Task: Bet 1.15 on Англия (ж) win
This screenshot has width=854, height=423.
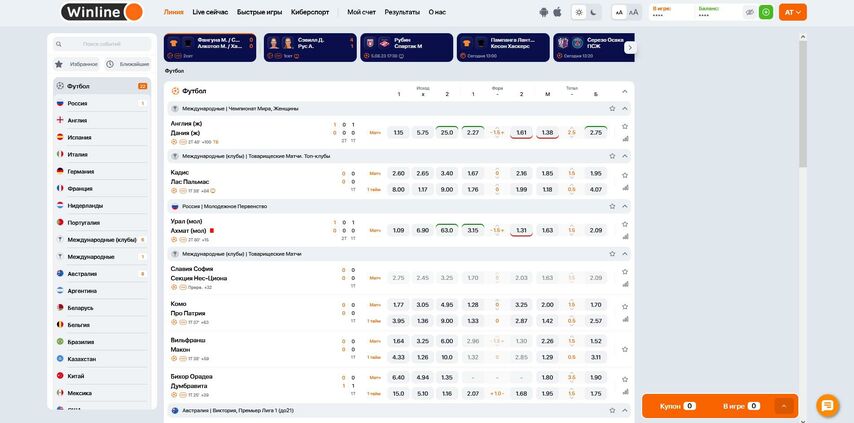Action: pyautogui.click(x=399, y=132)
